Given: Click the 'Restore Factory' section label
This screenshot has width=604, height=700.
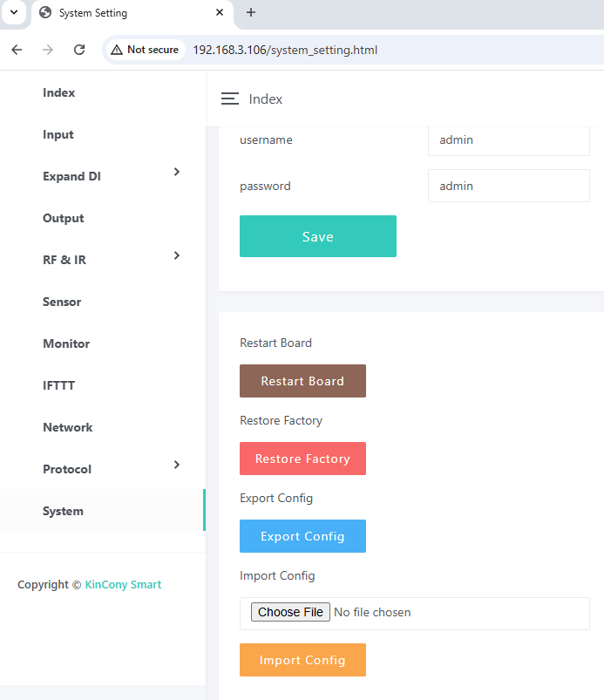Looking at the screenshot, I should 281,420.
